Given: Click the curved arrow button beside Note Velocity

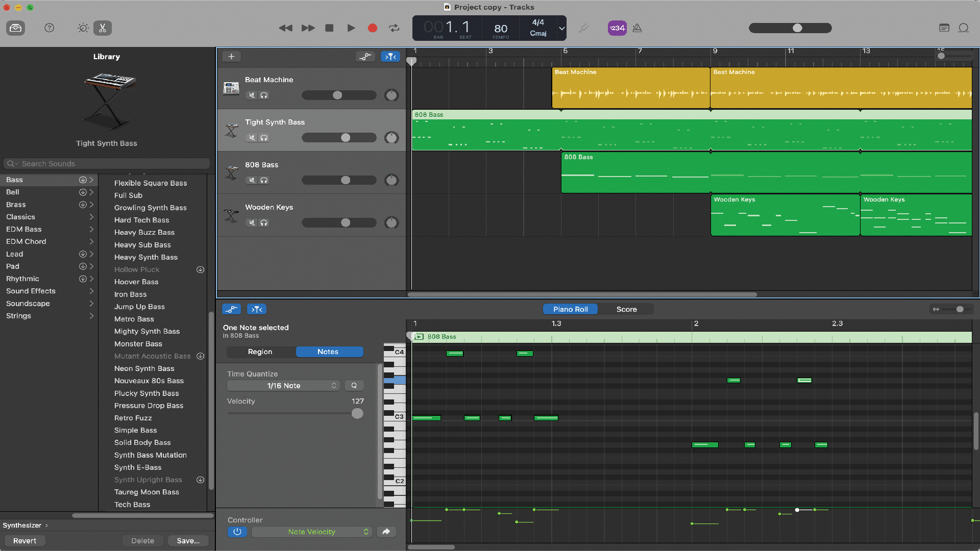Looking at the screenshot, I should pos(386,532).
